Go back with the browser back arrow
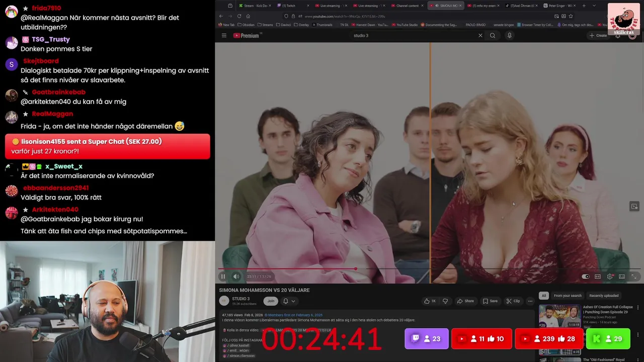Screen dimensions: 644x362 221,16
